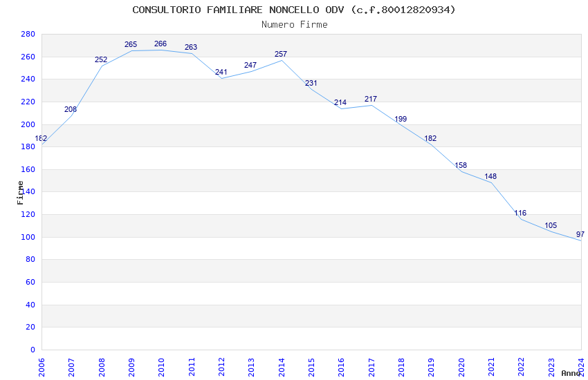Pick the year 2016 axis label
The image size is (588, 380).
(342, 367)
